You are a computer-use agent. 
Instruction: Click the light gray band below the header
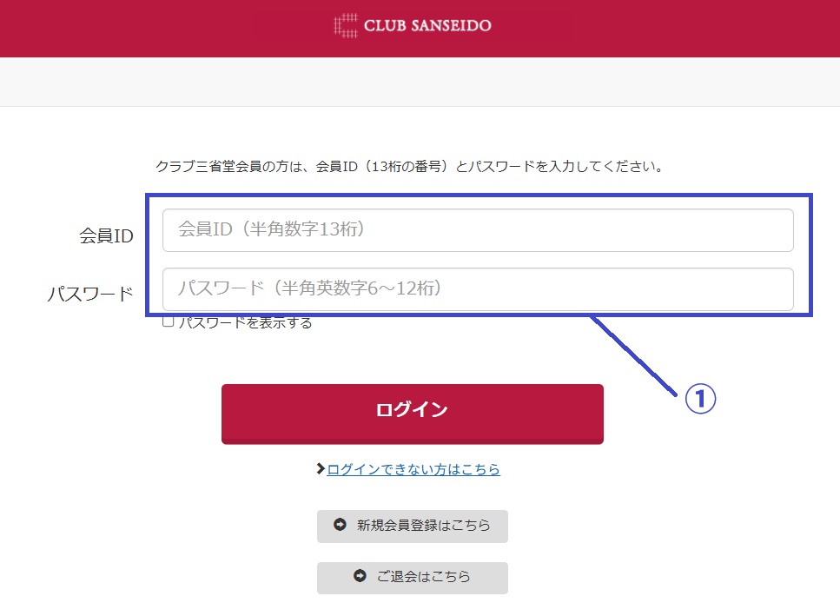[x=420, y=82]
